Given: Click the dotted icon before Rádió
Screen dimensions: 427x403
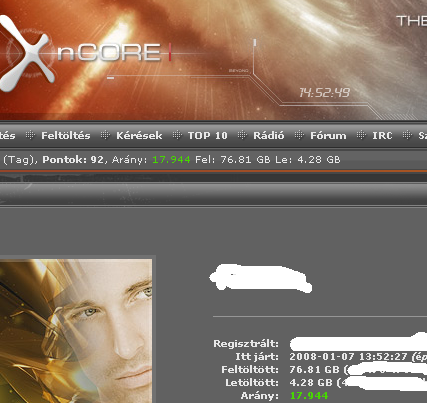Looking at the screenshot, I should (242, 135).
